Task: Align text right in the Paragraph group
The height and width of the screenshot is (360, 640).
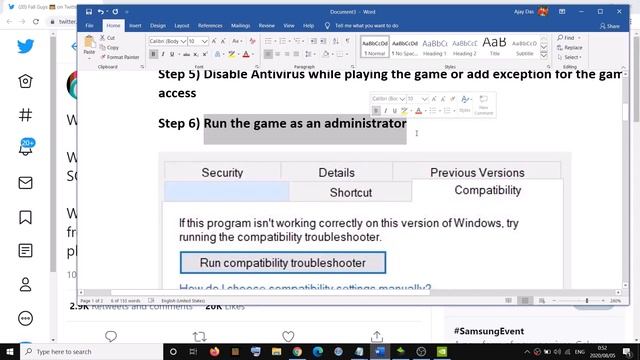Action: (287, 54)
